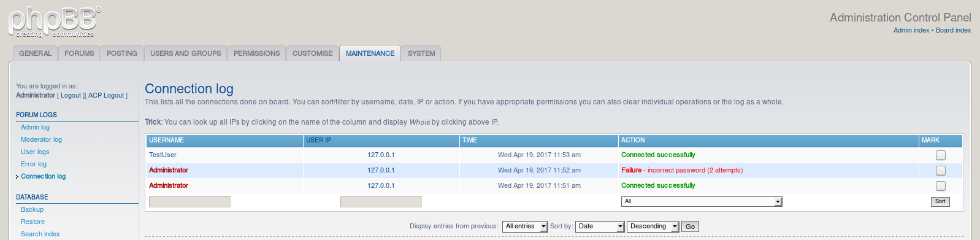Screen dimensions: 980x240
Task: Click the Connection log heading
Action: coord(189,88)
